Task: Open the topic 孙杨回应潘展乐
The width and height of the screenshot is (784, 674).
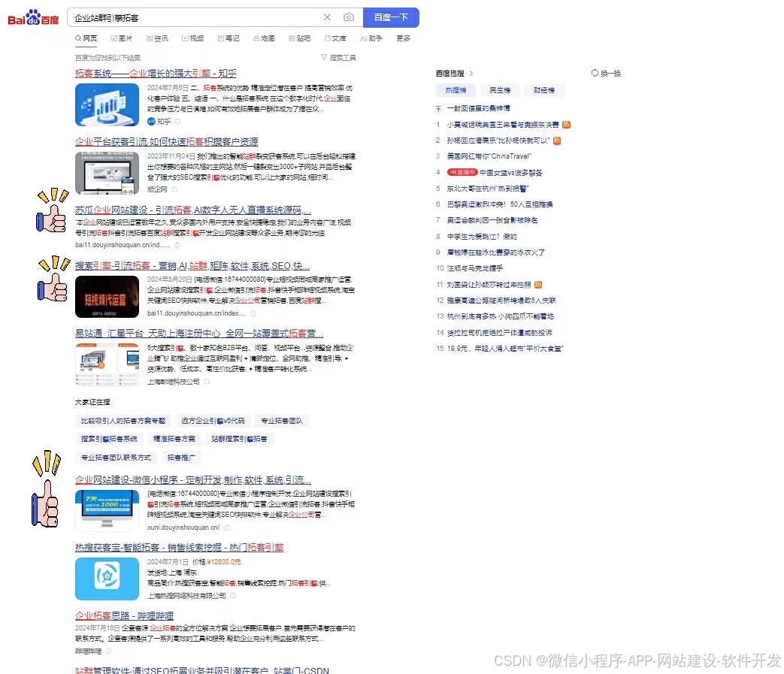Action: pyautogui.click(x=498, y=141)
